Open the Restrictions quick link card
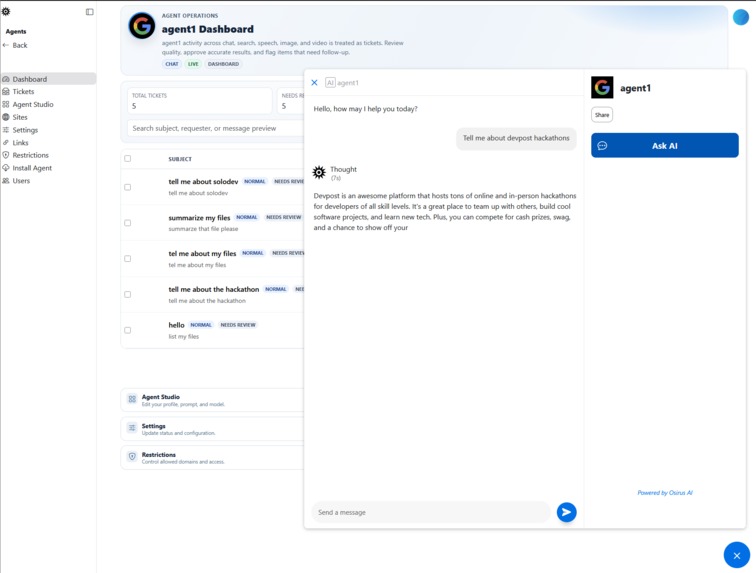The height and width of the screenshot is (573, 756). [213, 457]
